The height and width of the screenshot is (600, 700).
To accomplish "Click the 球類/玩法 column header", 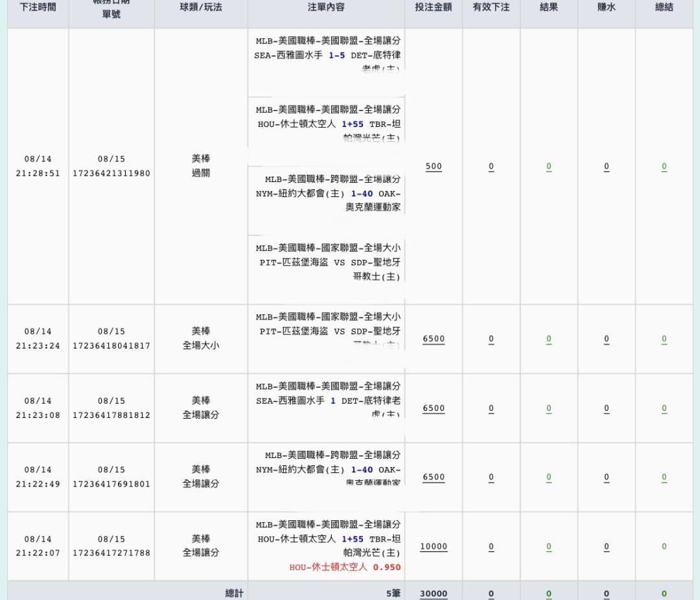I will coord(201,7).
